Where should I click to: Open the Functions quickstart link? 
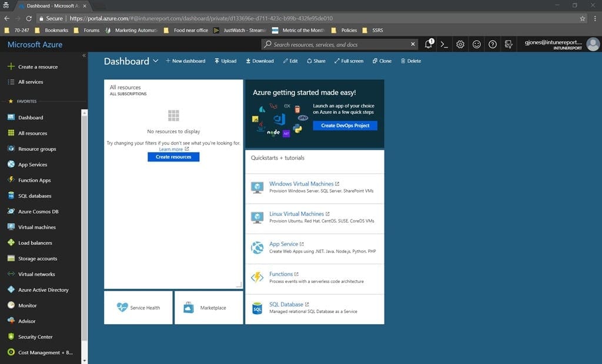(281, 274)
